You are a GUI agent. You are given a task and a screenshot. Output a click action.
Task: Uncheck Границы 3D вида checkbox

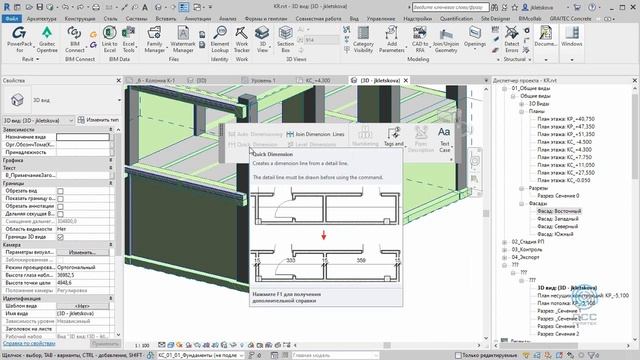point(60,237)
